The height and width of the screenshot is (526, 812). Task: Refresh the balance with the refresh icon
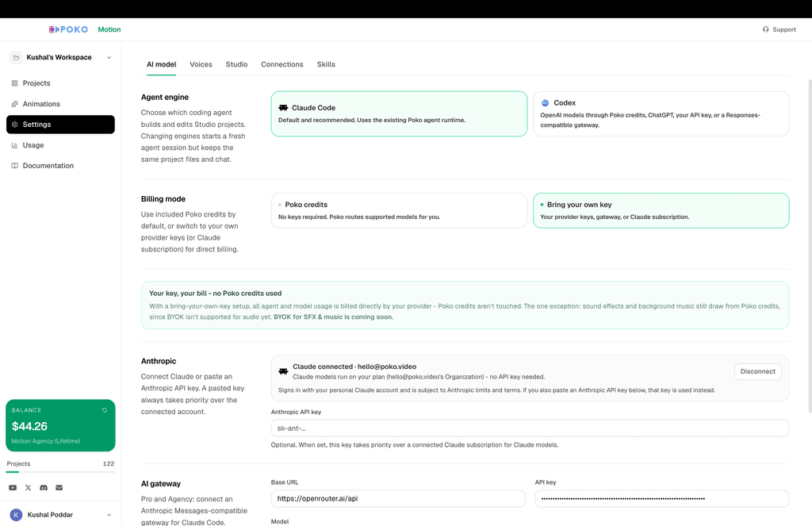pos(105,410)
